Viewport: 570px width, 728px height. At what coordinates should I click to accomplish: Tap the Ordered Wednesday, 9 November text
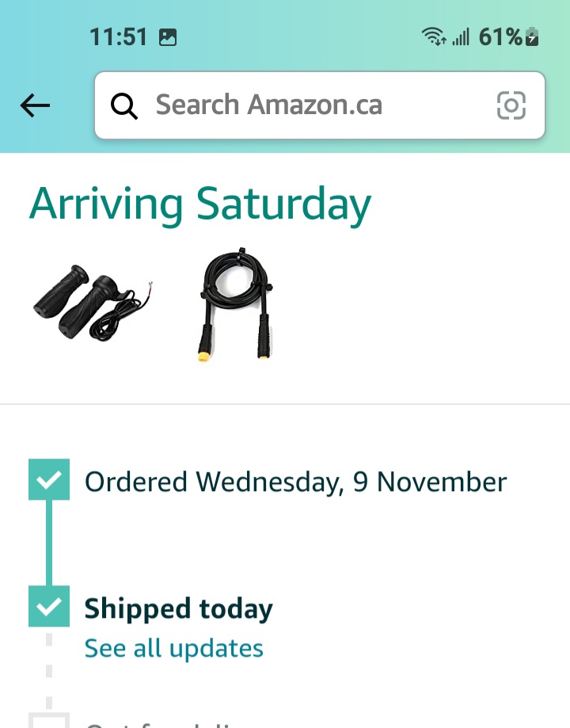295,482
